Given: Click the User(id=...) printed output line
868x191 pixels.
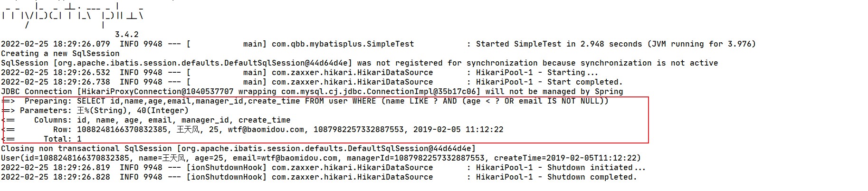Looking at the screenshot, I should point(321,158).
